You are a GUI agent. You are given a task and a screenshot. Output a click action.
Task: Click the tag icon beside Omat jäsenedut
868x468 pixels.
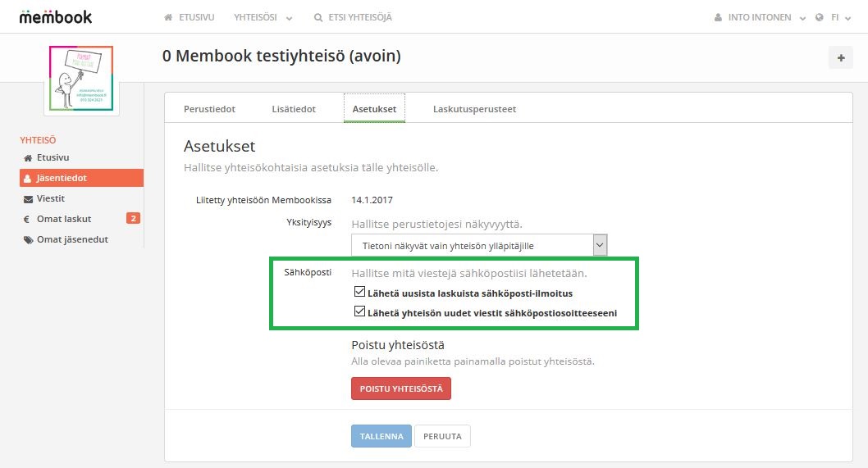click(x=28, y=239)
